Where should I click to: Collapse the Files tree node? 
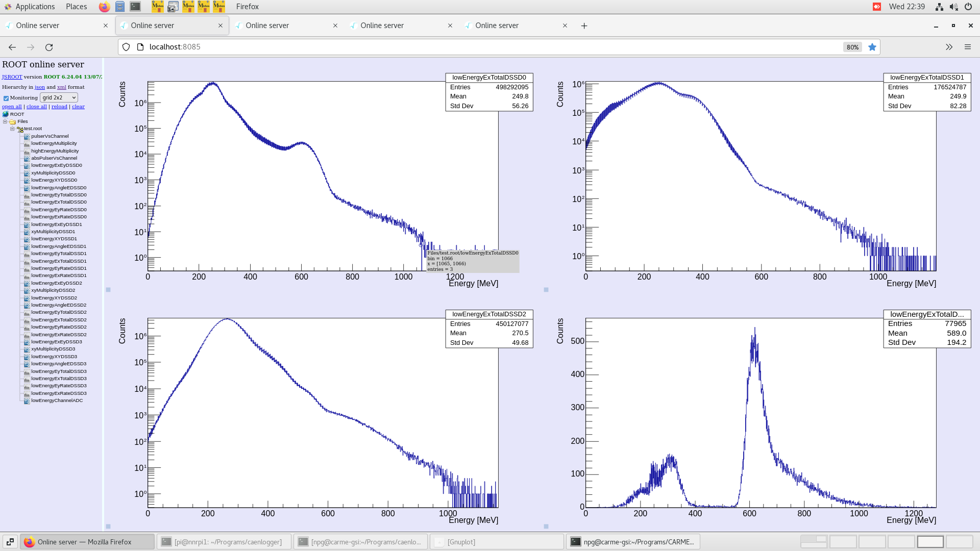pos(5,121)
